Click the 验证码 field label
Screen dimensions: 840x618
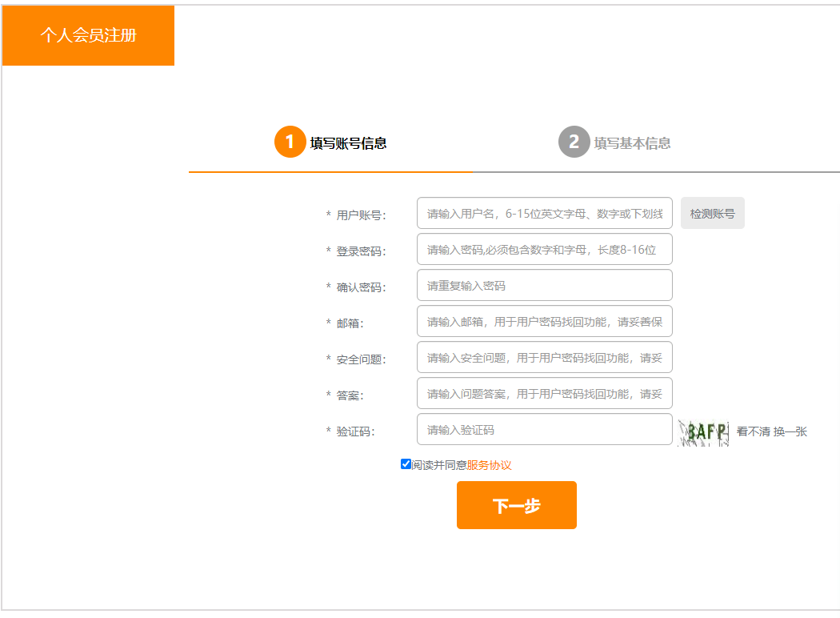(355, 431)
